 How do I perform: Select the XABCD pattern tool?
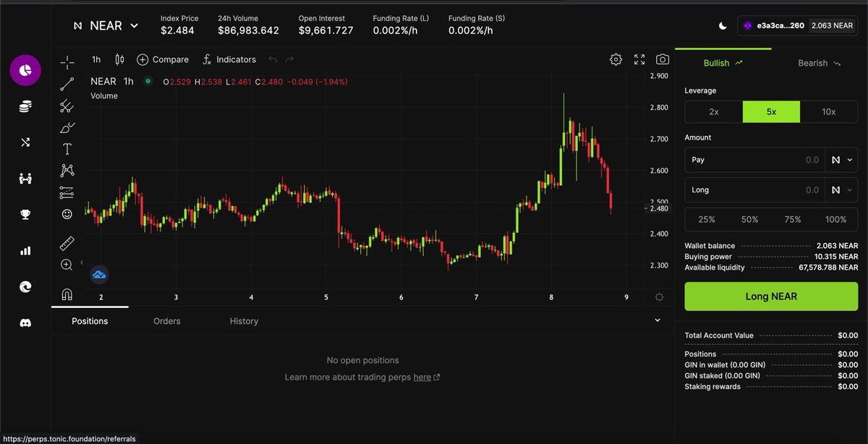(67, 171)
